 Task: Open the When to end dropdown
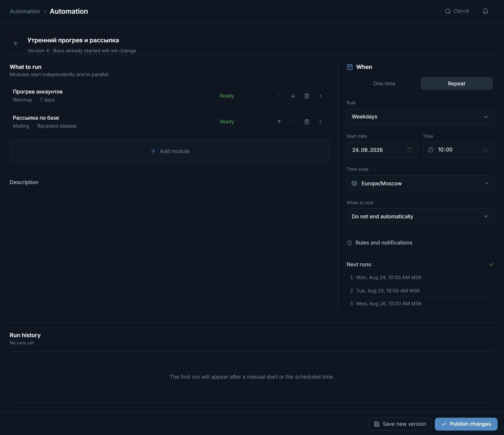click(420, 216)
